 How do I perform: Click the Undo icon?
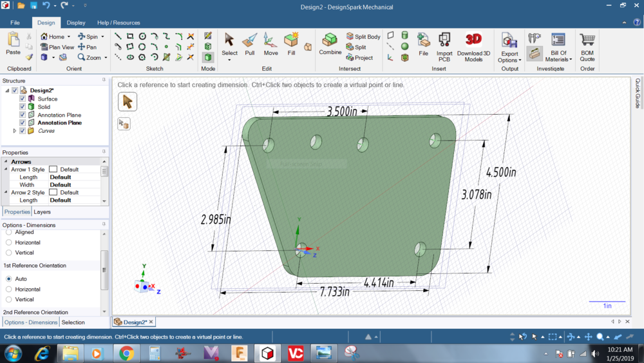coord(46,6)
